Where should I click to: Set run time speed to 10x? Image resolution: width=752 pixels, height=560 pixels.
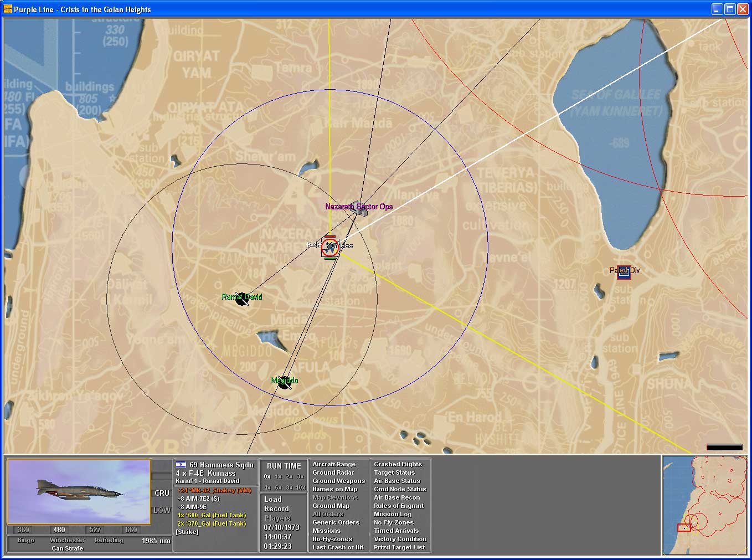[x=300, y=487]
